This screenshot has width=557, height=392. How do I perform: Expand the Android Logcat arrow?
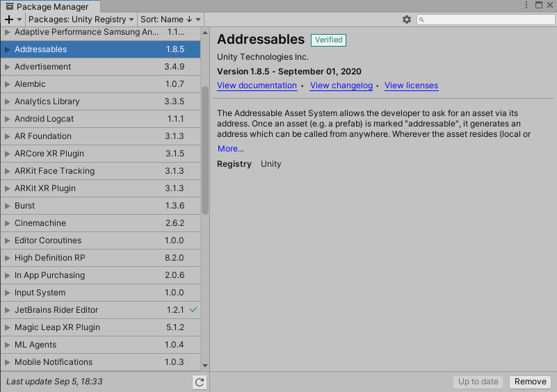[7, 119]
